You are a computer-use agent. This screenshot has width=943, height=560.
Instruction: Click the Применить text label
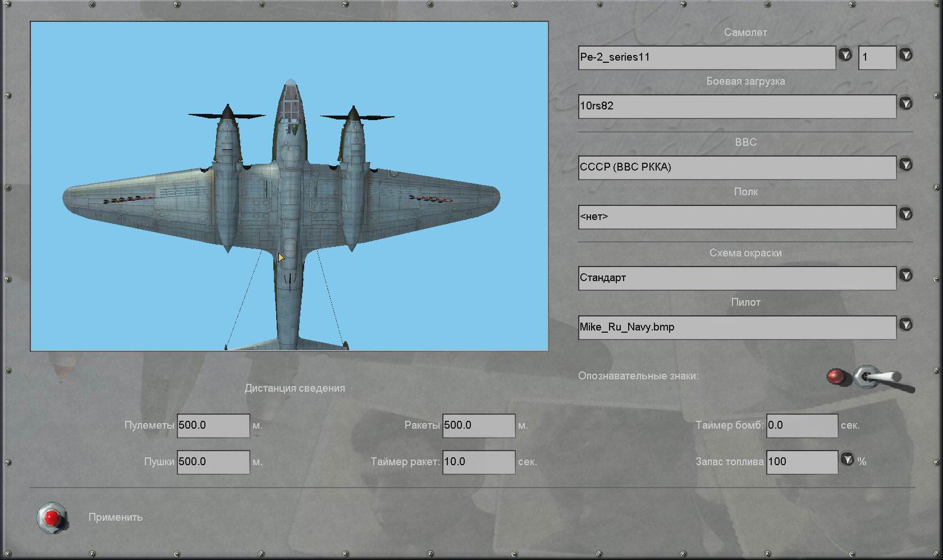click(115, 517)
